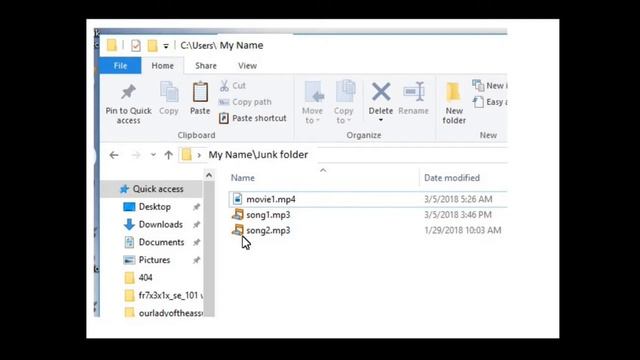
Task: Switch to the Share tab
Action: 206,66
